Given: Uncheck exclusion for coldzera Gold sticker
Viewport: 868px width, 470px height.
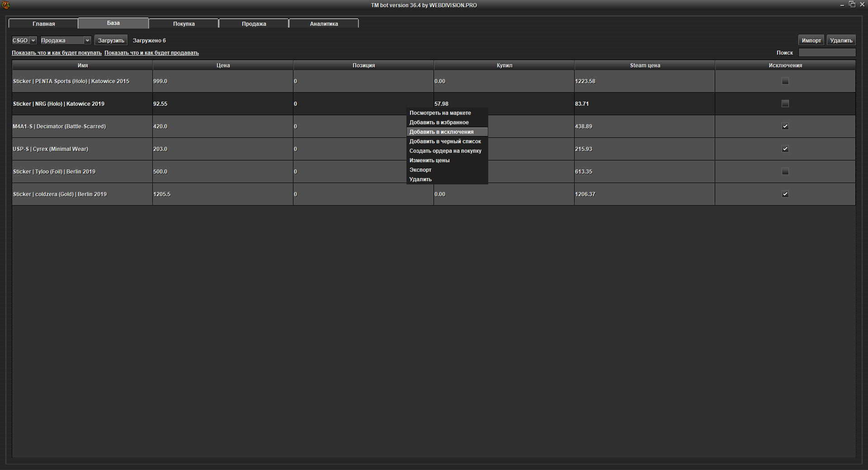Looking at the screenshot, I should click(x=785, y=194).
